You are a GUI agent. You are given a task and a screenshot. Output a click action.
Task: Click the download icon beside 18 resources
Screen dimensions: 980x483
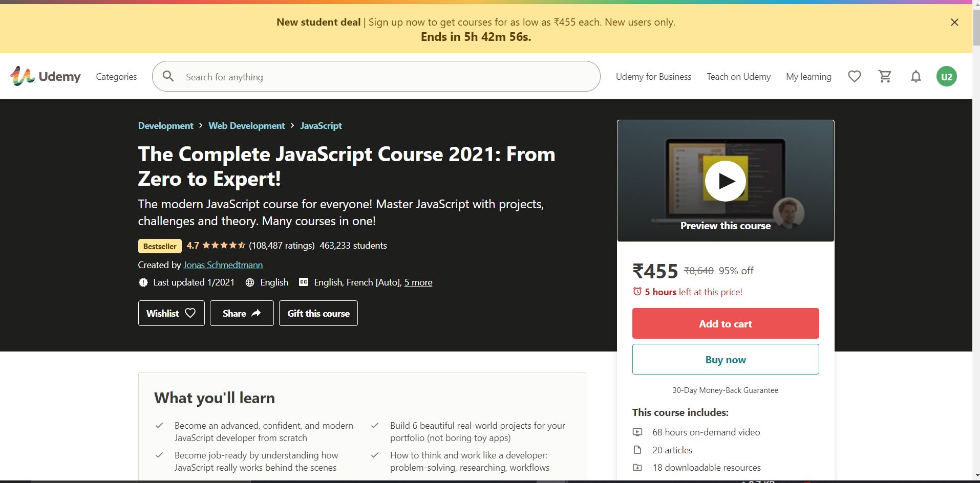click(637, 467)
